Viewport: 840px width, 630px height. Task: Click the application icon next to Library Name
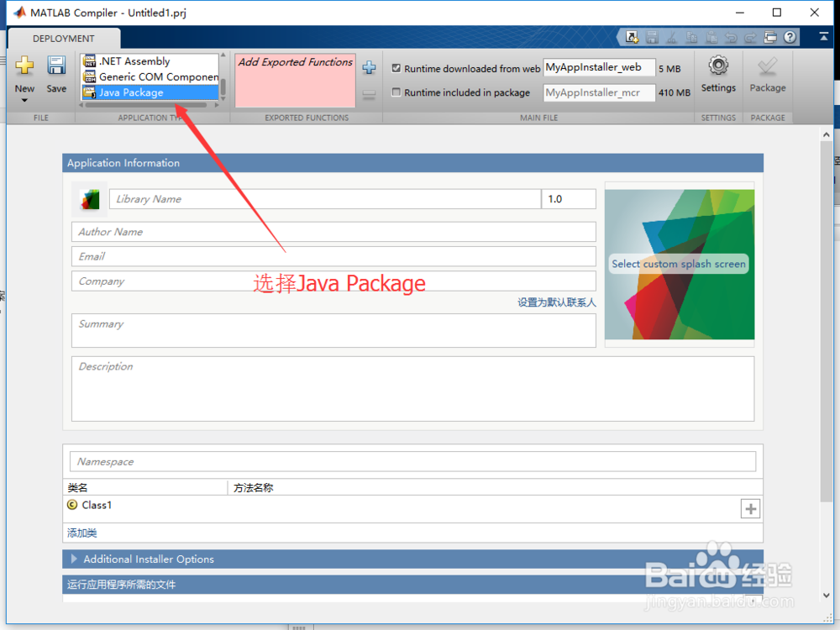pos(90,199)
